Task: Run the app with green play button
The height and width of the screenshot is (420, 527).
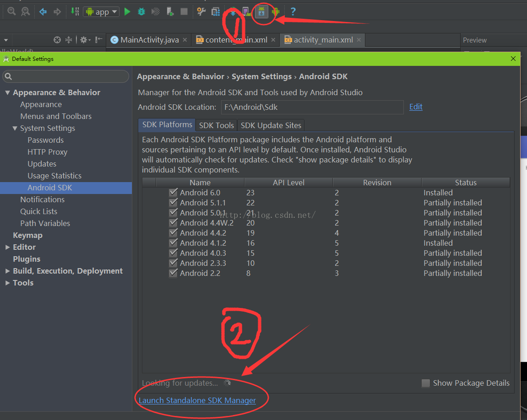Action: tap(127, 12)
